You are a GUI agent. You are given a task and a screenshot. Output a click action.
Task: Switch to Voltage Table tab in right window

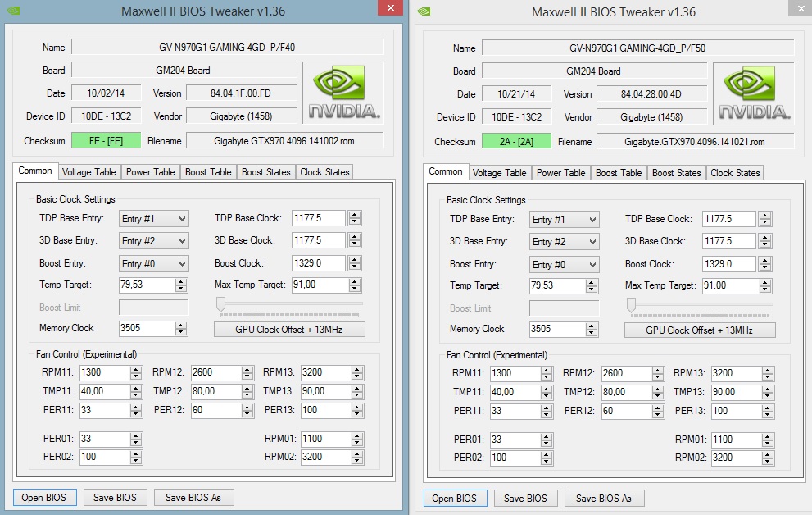(x=499, y=173)
